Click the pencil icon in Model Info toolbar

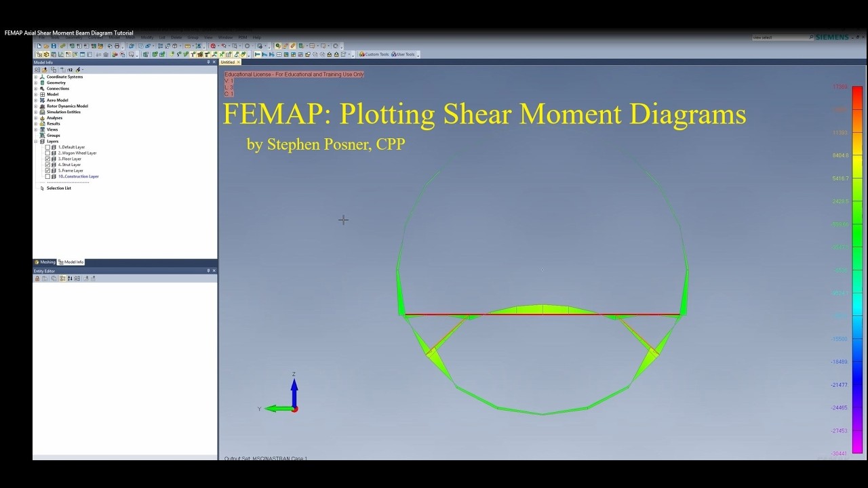78,69
